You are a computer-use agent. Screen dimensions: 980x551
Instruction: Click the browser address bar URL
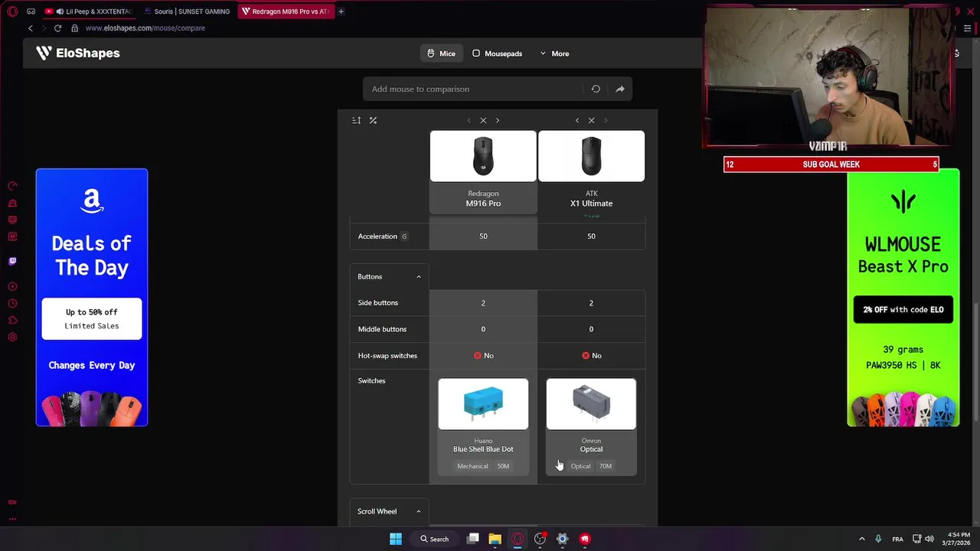[x=145, y=28]
